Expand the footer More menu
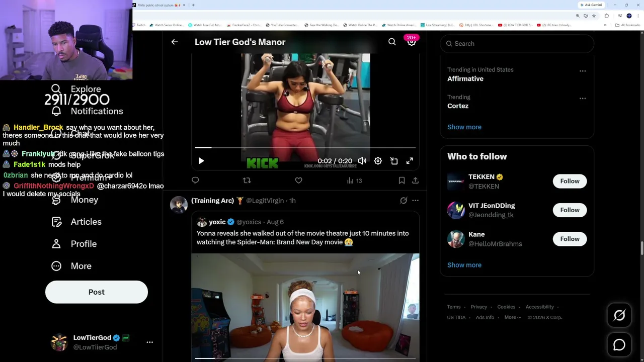The image size is (644, 362). tap(513, 317)
